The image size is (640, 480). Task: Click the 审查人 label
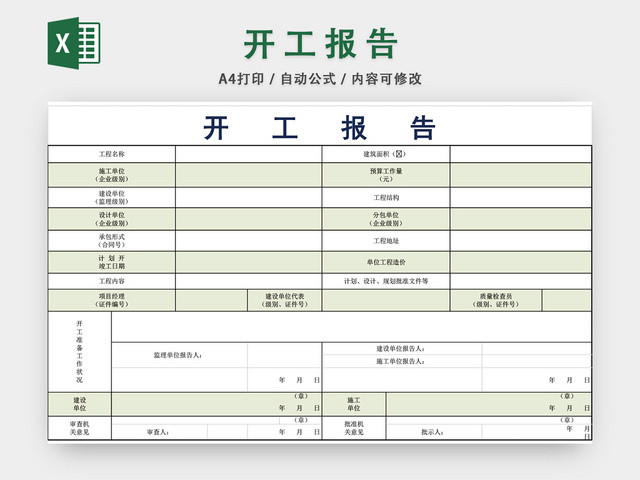[x=158, y=432]
